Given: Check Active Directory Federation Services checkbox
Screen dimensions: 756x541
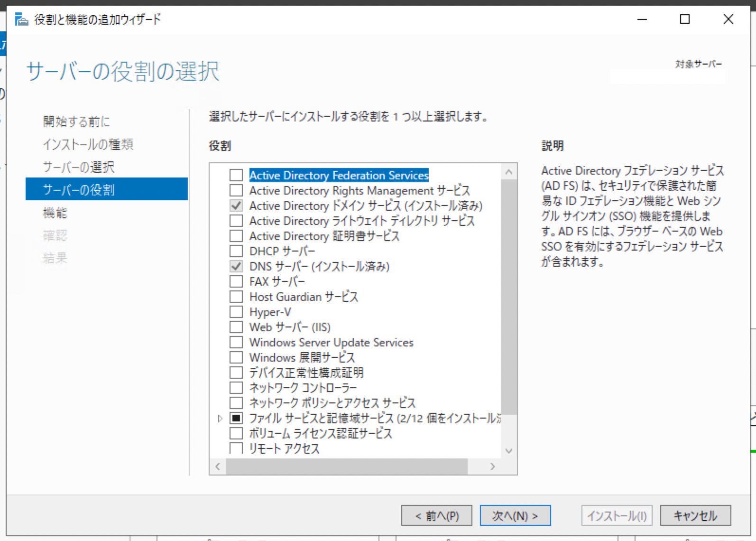Looking at the screenshot, I should (236, 175).
